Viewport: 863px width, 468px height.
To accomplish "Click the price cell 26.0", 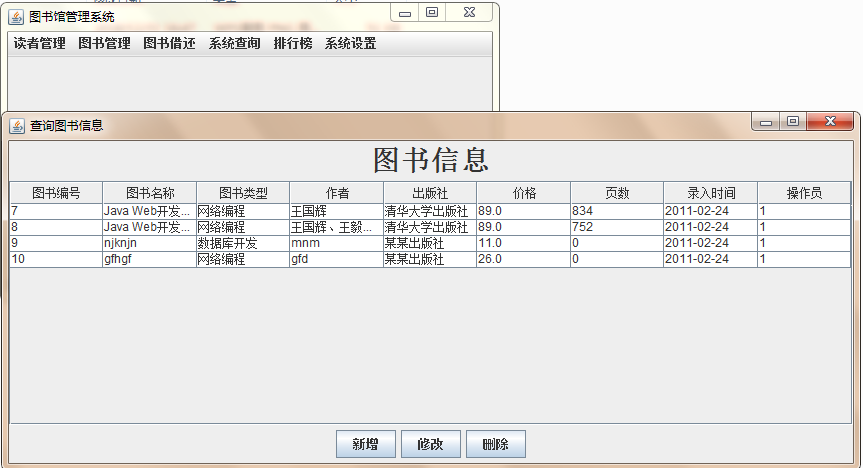I will tap(523, 259).
